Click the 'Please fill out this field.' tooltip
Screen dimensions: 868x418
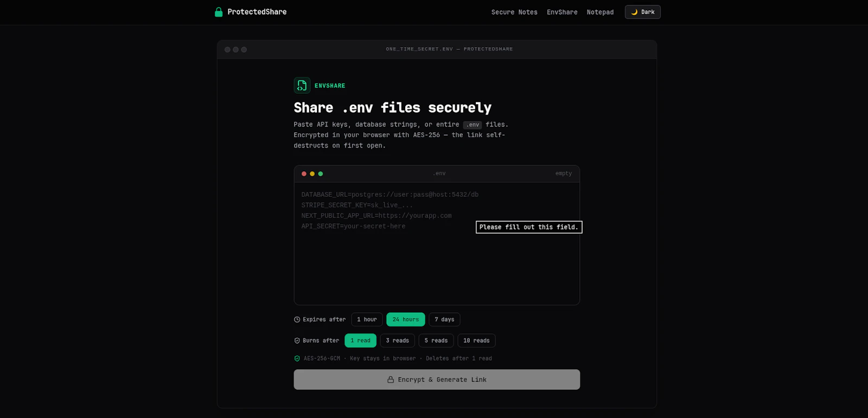tap(529, 227)
